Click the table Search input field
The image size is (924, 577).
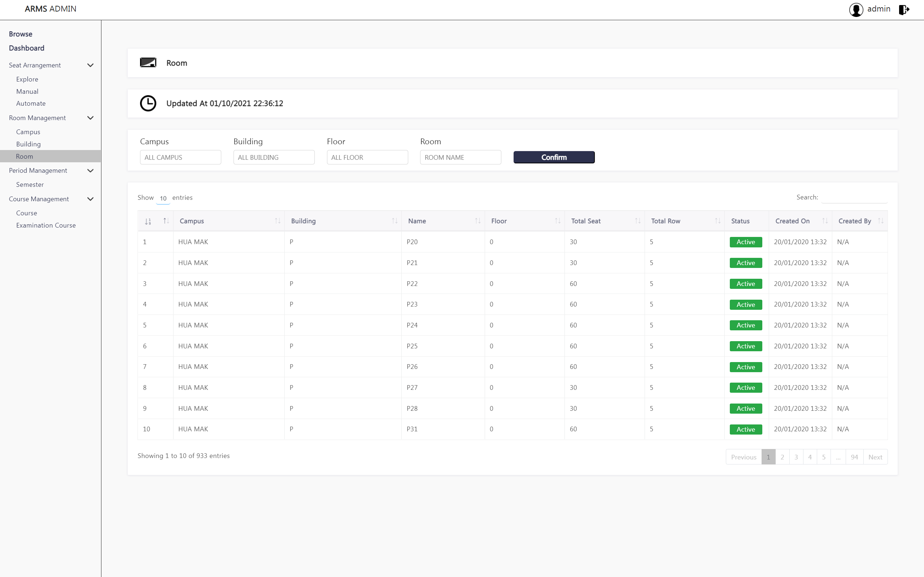(854, 198)
